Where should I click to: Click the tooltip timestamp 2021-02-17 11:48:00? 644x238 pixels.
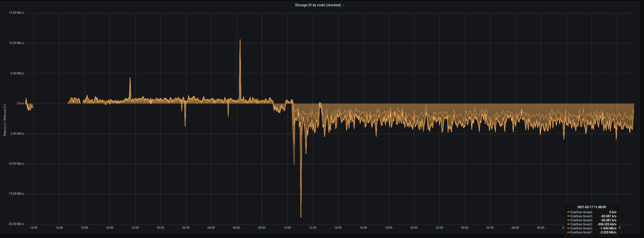pos(591,207)
